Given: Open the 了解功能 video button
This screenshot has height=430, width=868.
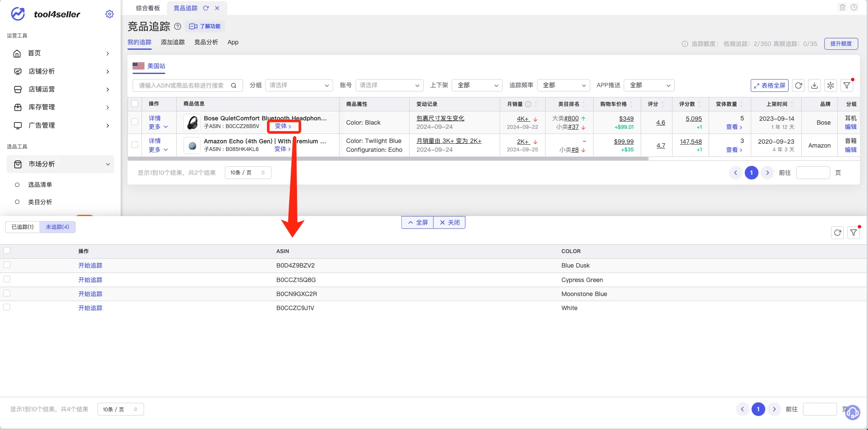Looking at the screenshot, I should point(205,26).
